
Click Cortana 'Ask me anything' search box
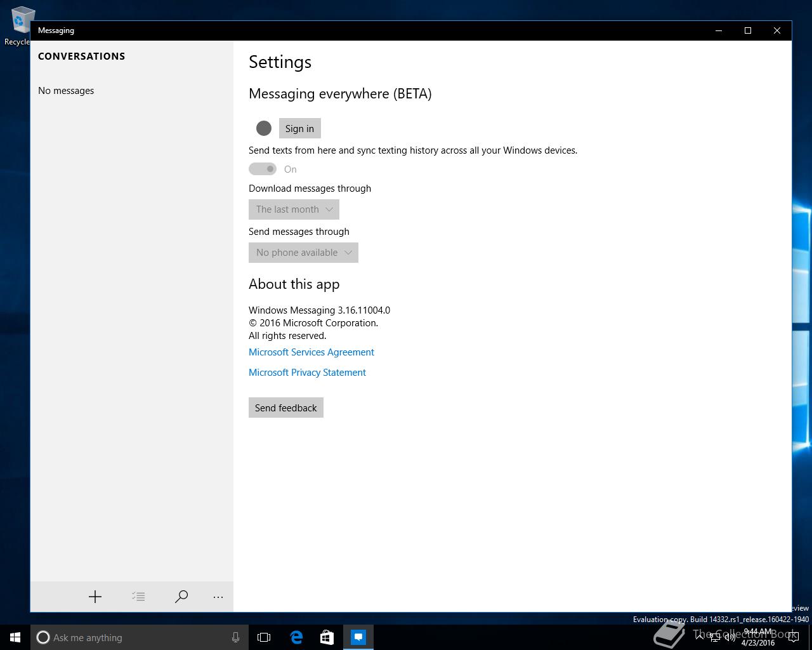click(140, 637)
